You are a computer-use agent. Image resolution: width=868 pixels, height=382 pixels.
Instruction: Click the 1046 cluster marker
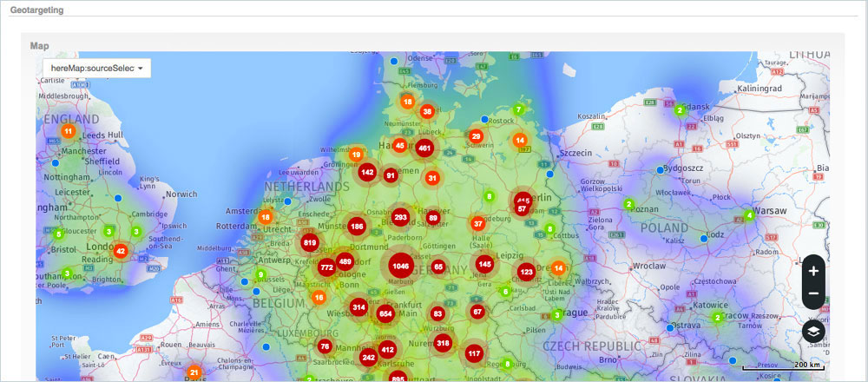[x=400, y=266]
